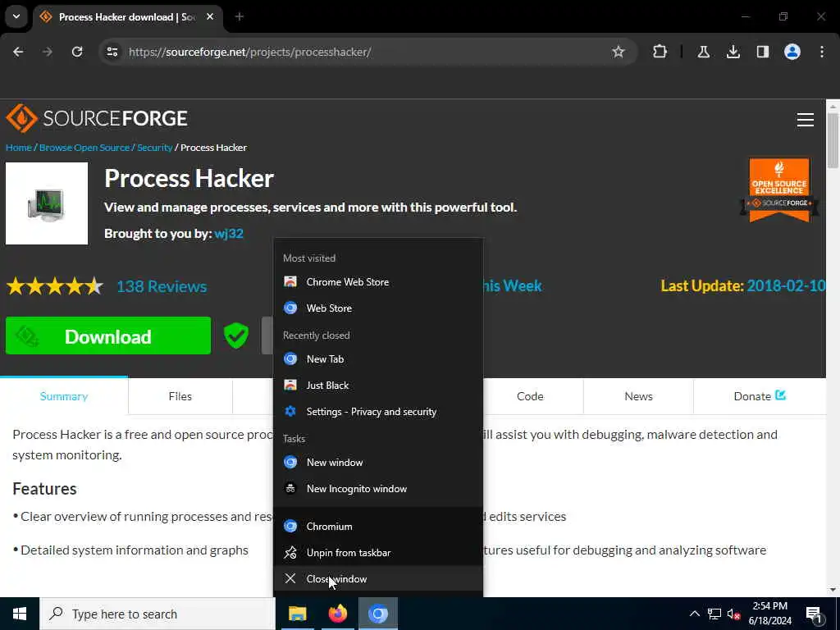Click the Chromium taskbar icon

coord(377,614)
